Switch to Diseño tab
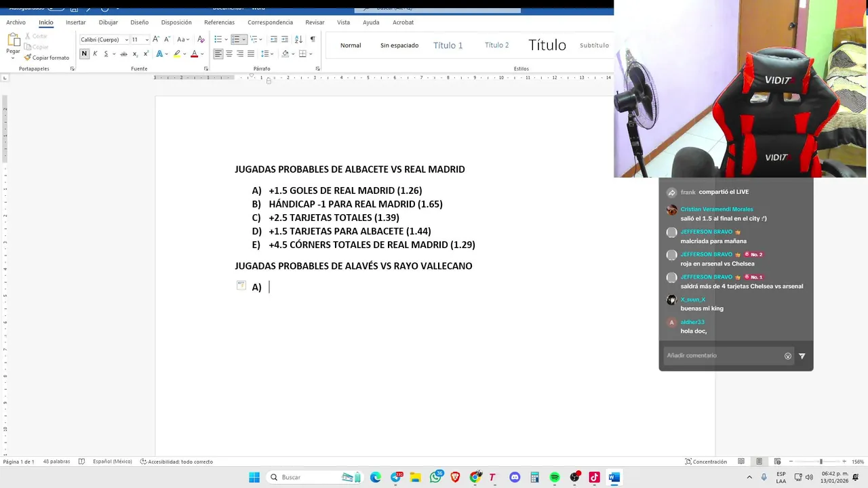This screenshot has width=868, height=488. point(140,22)
